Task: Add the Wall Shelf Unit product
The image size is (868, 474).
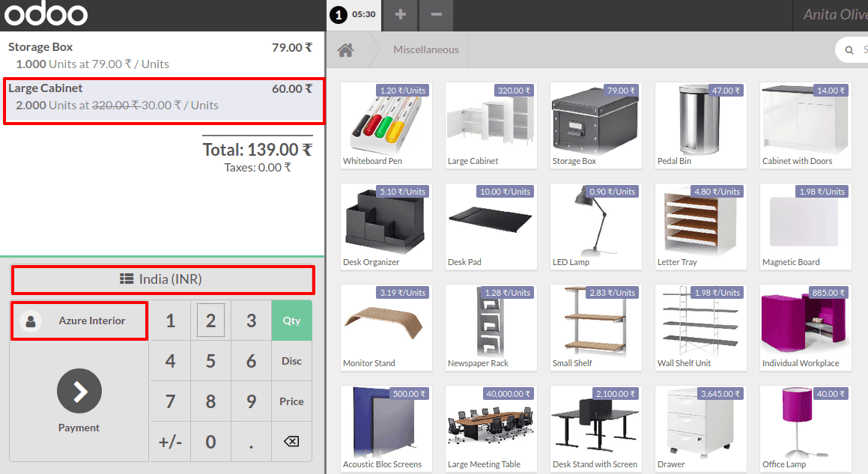Action: click(701, 328)
